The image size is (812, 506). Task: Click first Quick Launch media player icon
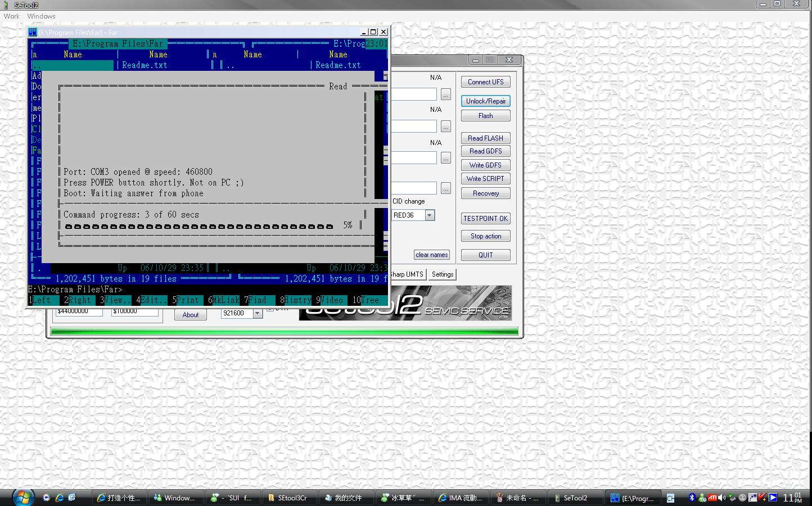point(46,498)
